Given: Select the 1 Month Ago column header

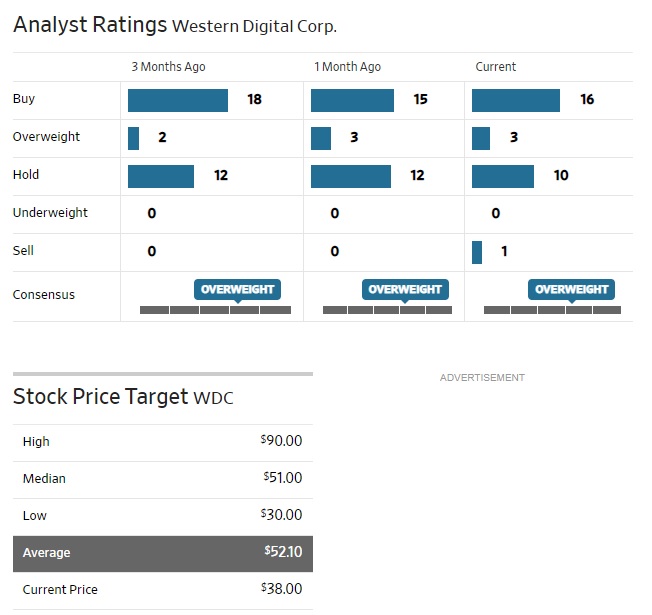Looking at the screenshot, I should (347, 67).
